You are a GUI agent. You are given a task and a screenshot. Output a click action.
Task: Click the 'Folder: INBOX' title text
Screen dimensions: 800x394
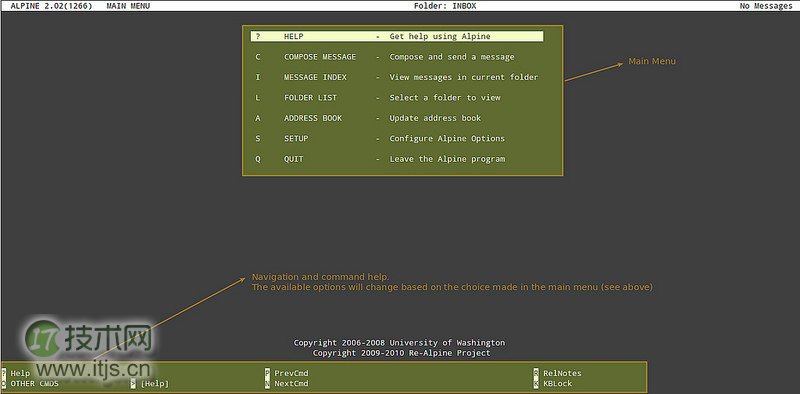(445, 6)
